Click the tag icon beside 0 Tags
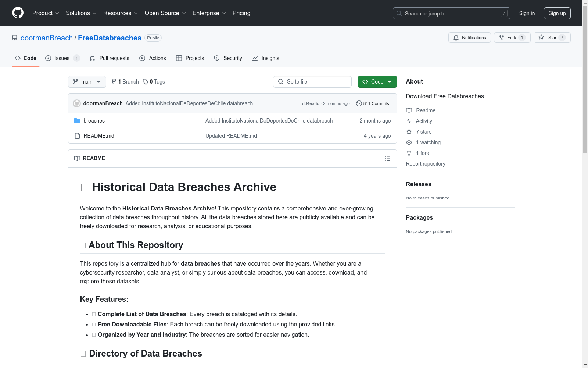This screenshot has width=588, height=368. tap(146, 82)
